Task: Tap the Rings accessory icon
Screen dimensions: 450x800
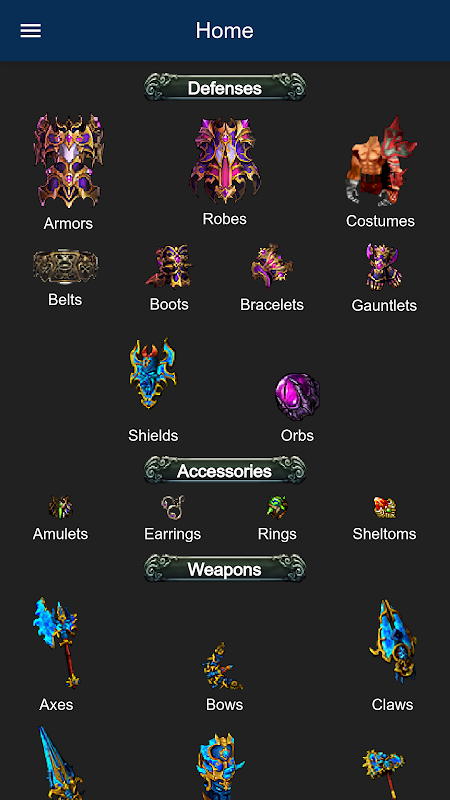Action: [277, 507]
